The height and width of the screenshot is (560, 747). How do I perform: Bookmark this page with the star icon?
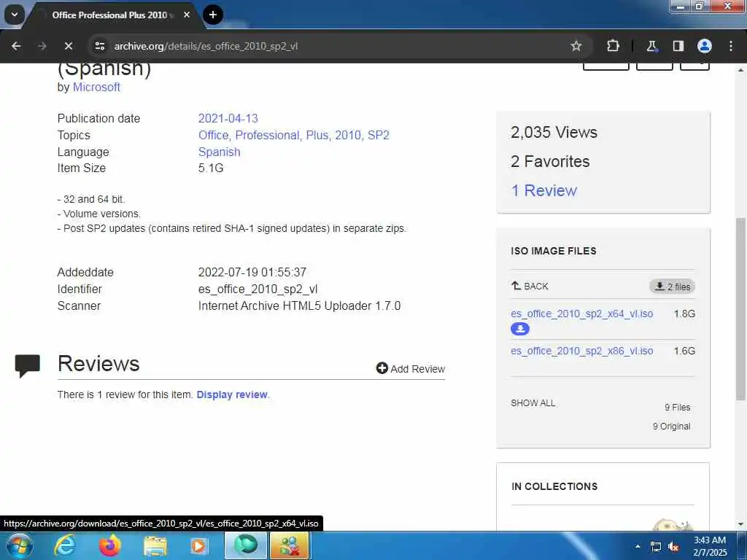pyautogui.click(x=576, y=46)
